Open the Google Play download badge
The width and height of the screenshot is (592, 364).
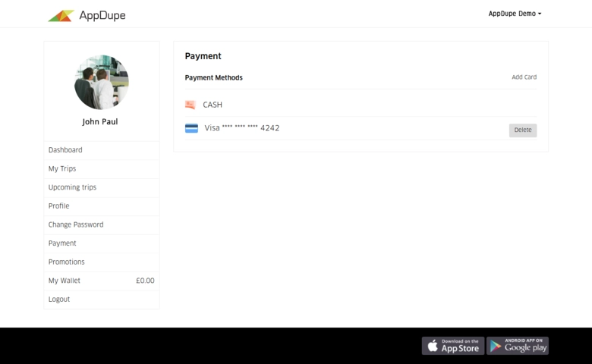(518, 346)
